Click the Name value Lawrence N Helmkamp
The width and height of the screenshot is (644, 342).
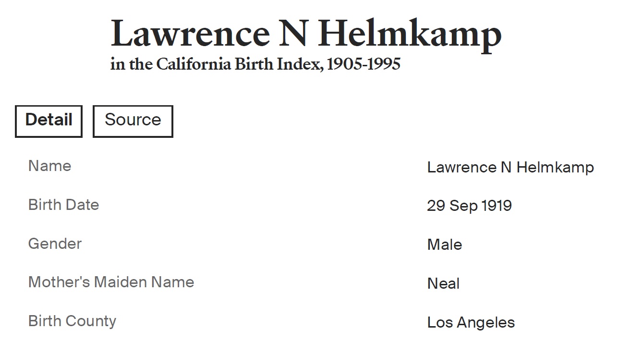[x=510, y=167]
